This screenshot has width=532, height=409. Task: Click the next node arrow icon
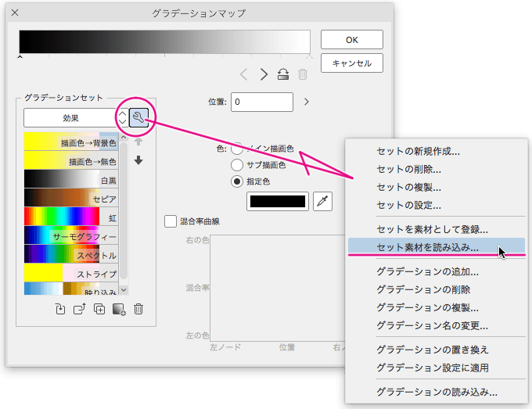tap(264, 74)
